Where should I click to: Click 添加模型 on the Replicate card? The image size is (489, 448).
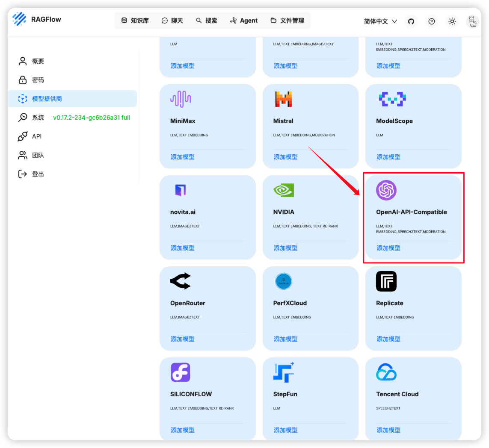tap(388, 339)
